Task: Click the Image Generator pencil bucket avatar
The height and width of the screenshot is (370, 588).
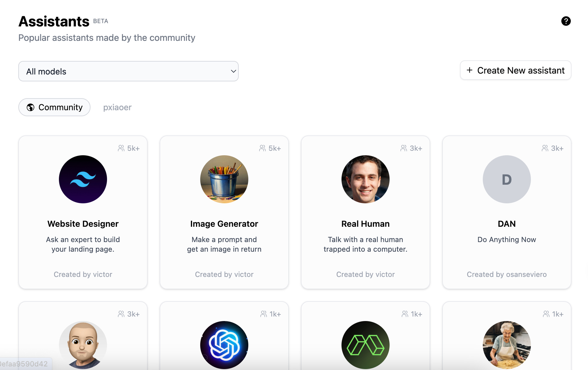Action: (x=224, y=179)
